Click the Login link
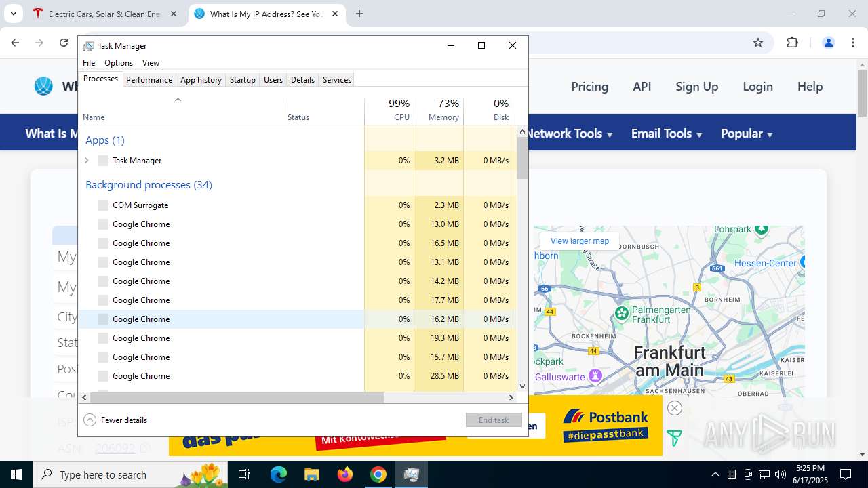This screenshot has height=488, width=868. (x=757, y=87)
